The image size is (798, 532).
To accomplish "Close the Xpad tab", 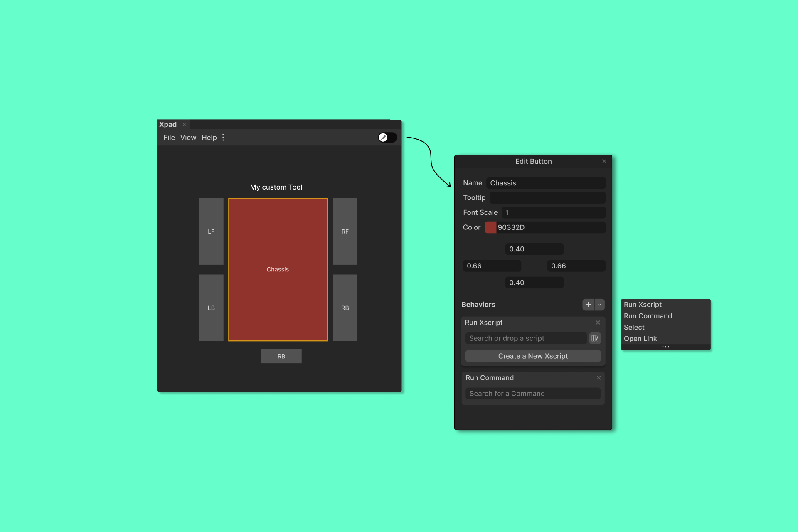I will 184,125.
